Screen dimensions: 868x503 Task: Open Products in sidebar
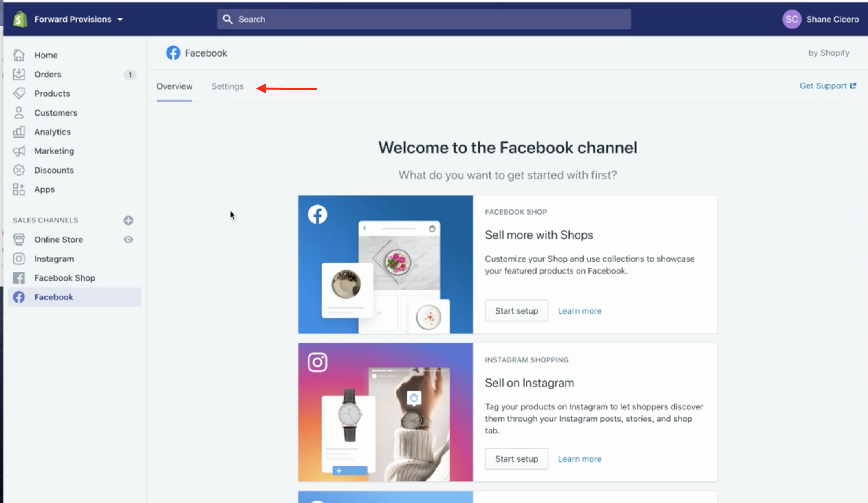point(52,94)
